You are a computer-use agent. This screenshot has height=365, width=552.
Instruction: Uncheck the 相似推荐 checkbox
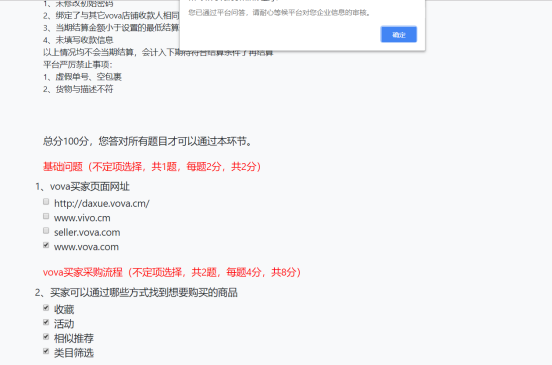(x=46, y=337)
